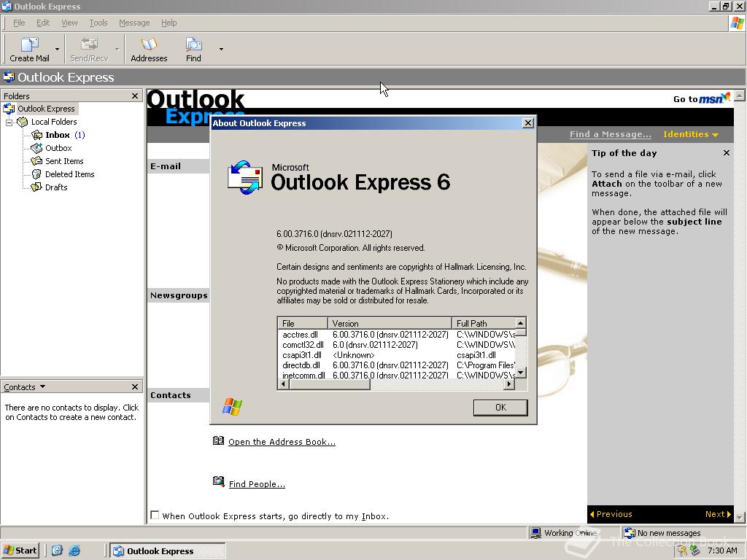The height and width of the screenshot is (560, 747).
Task: Click Outlook Express logo icon in dialog
Action: (x=245, y=177)
